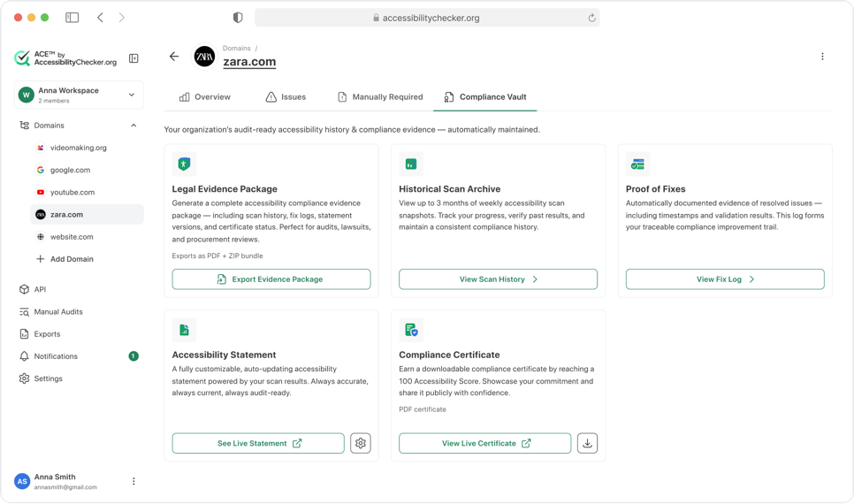Click the back arrow beside Zara logo
Viewport: 854px width, 504px height.
pyautogui.click(x=174, y=56)
